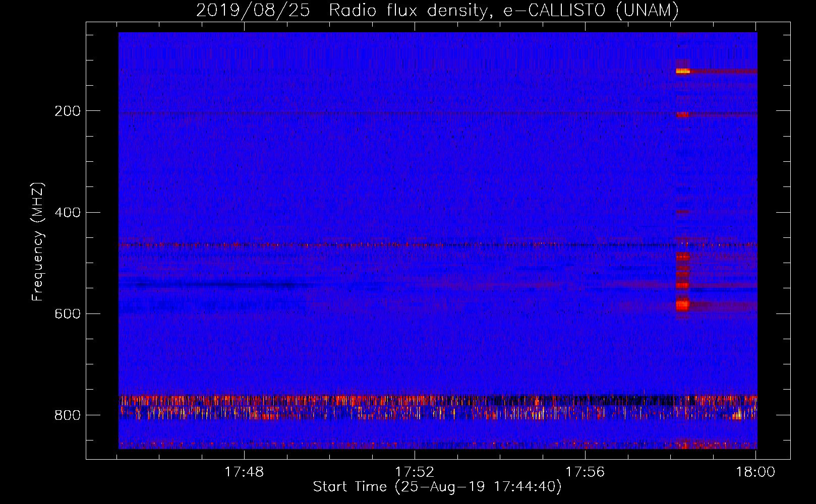The image size is (816, 504).
Task: Click the 800 frequency tick label
Action: pos(68,415)
